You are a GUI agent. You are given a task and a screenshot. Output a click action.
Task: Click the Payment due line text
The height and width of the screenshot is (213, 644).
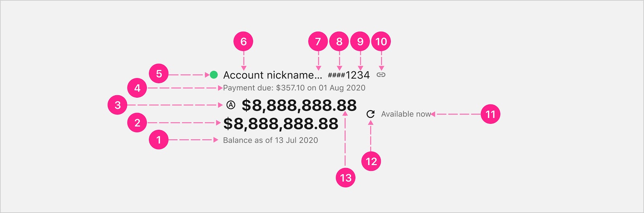click(x=294, y=88)
